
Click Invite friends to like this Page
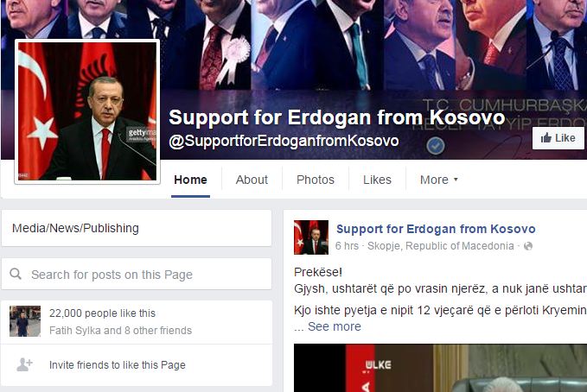(118, 365)
